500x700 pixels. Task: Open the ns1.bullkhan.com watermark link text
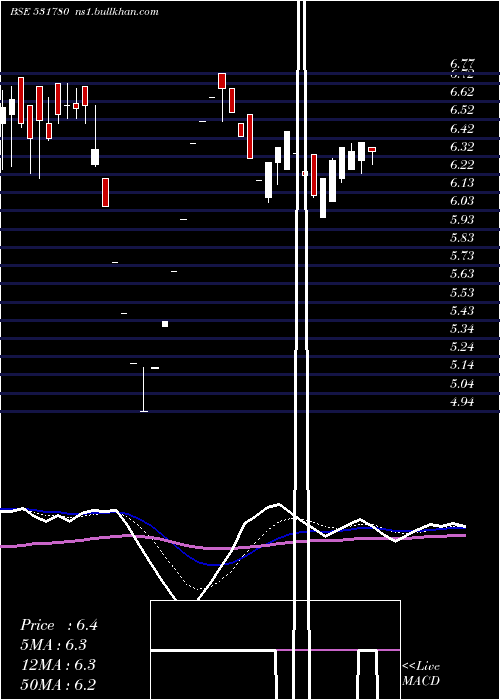point(117,12)
